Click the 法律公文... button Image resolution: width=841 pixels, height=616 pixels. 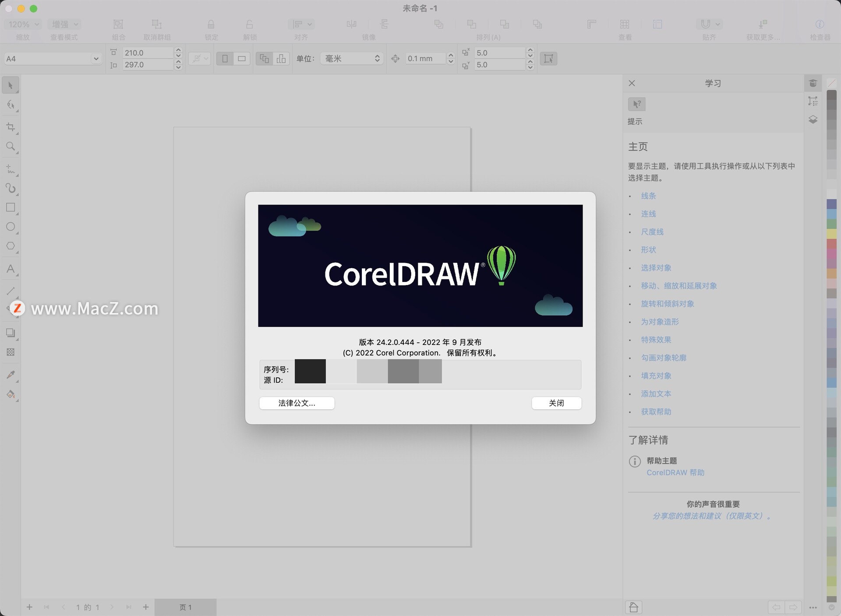pyautogui.click(x=297, y=403)
